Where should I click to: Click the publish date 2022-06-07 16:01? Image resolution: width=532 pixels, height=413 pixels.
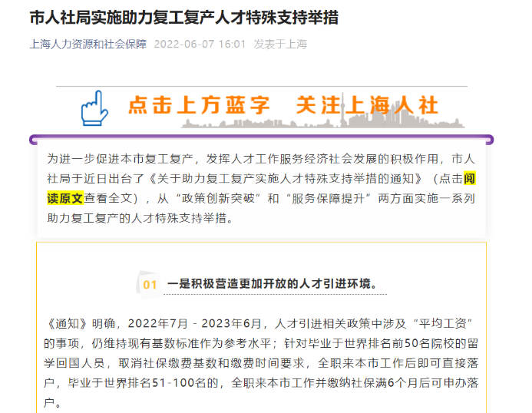[200, 44]
